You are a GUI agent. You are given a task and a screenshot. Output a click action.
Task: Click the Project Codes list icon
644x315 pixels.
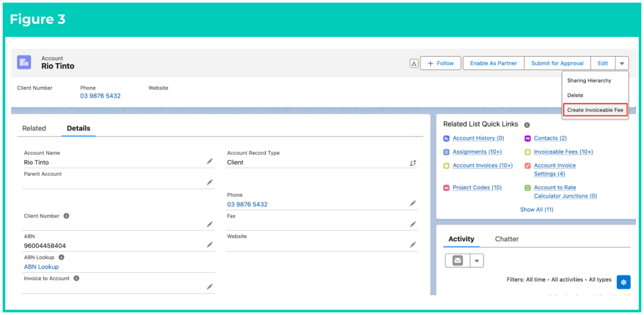447,188
